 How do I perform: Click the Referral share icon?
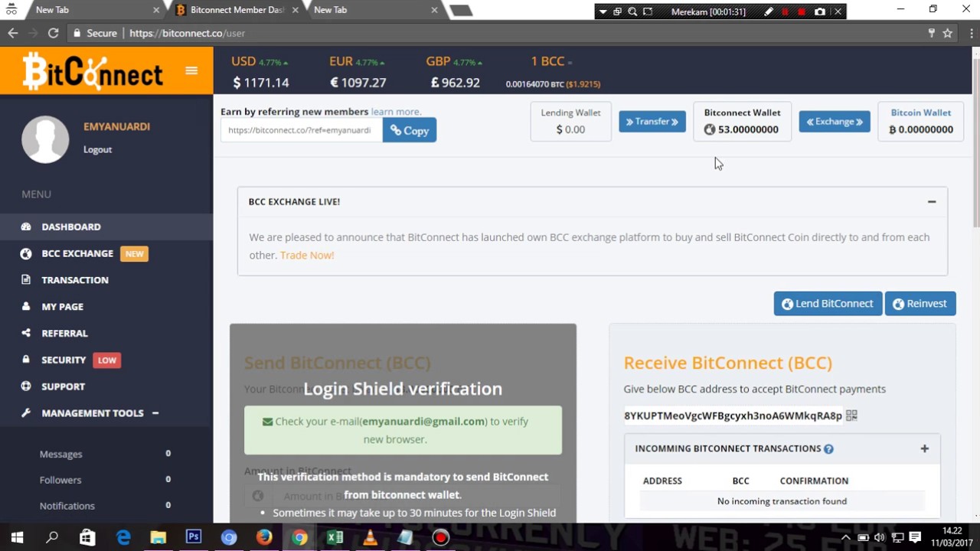(x=26, y=333)
